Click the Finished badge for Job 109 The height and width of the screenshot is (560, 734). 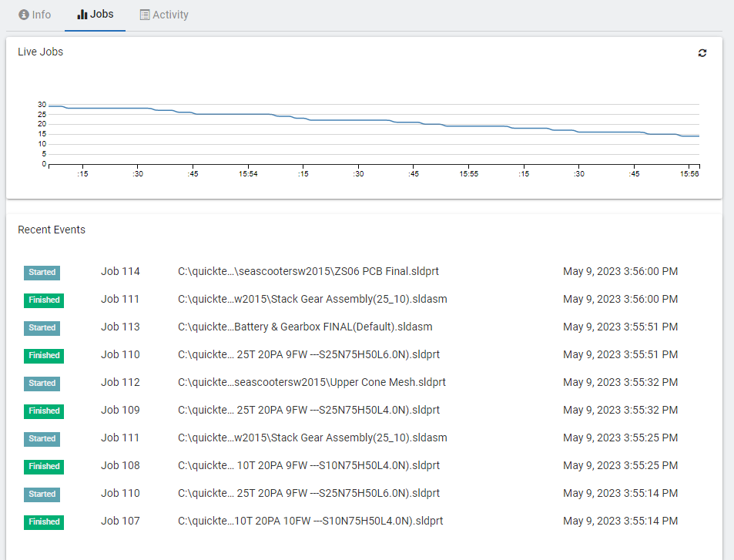44,411
